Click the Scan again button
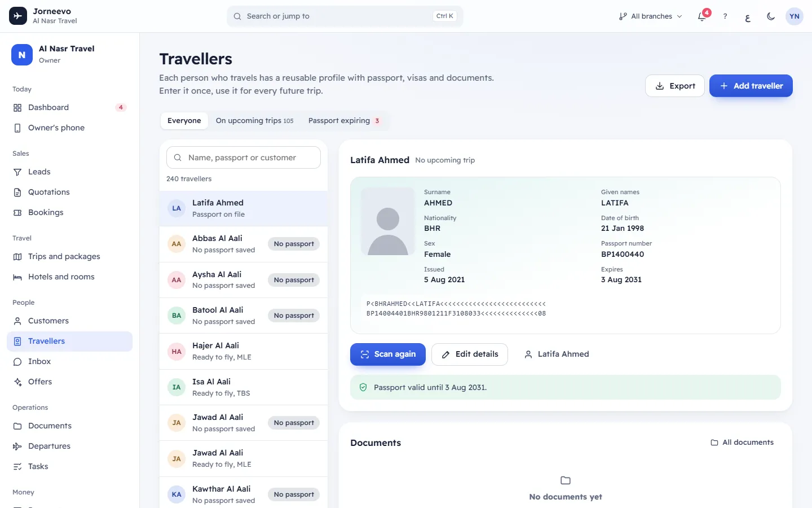 pyautogui.click(x=388, y=354)
